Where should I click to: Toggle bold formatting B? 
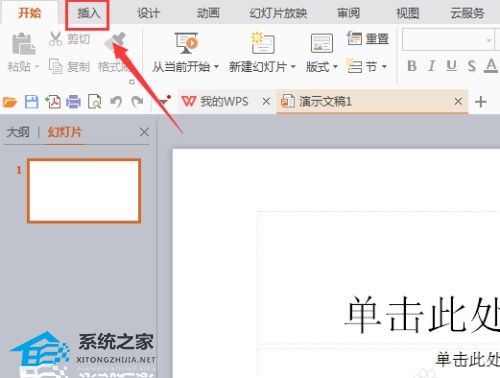coord(412,66)
